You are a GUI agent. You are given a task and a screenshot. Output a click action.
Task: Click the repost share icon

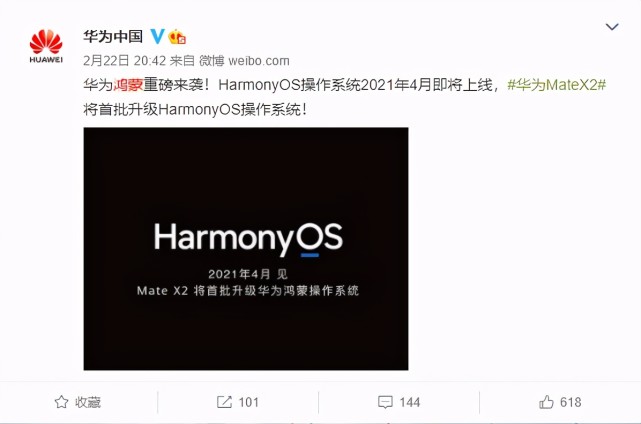[x=224, y=402]
